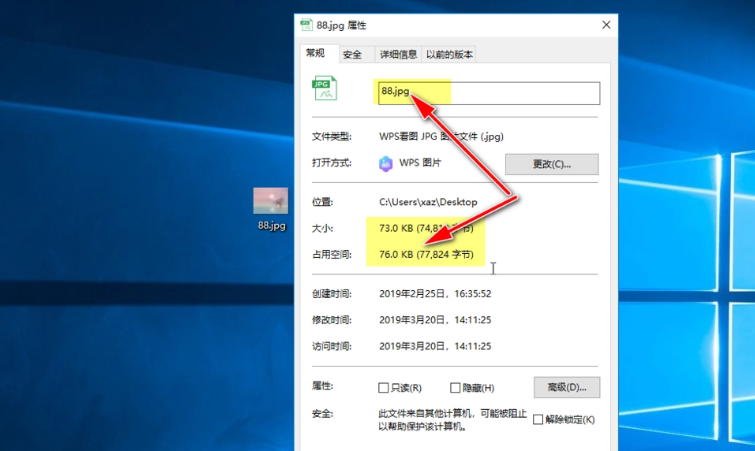755x451 pixels.
Task: Click creation time 2019年2月25日, 16:35:52
Action: pyautogui.click(x=435, y=294)
